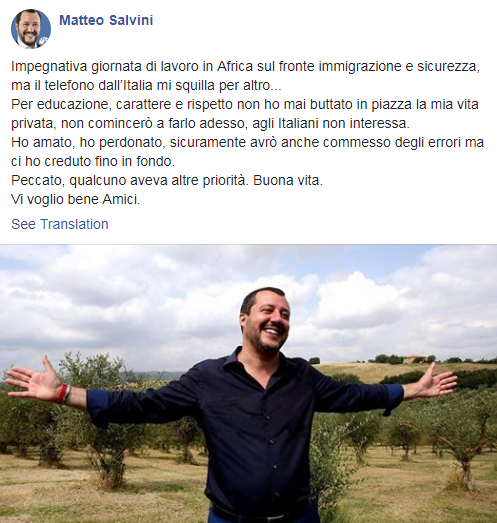Click the See Translation link
This screenshot has height=523, width=497.
pyautogui.click(x=60, y=224)
